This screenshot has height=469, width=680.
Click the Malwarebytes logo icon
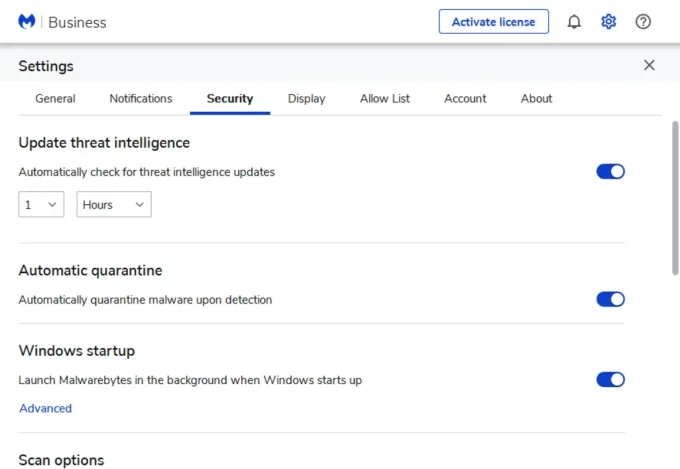point(27,22)
